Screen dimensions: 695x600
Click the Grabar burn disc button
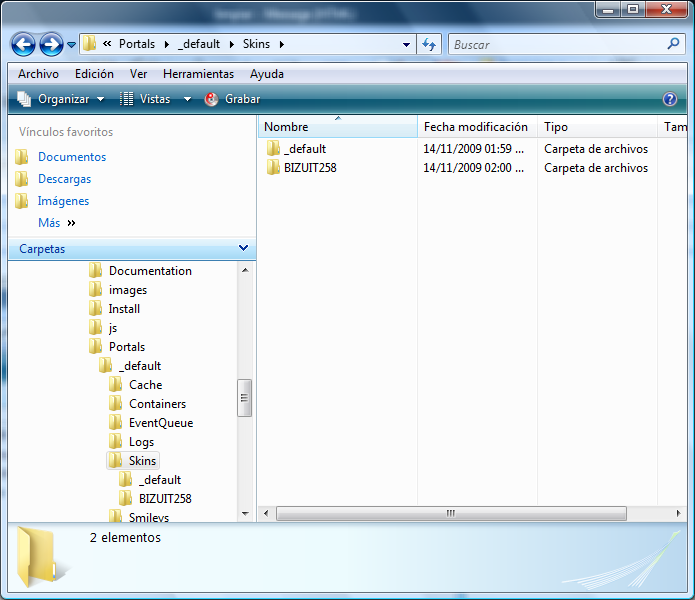point(232,99)
